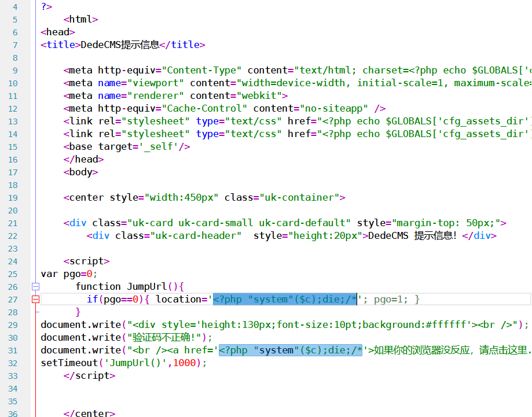Click the closing </title> tag
Screen dimensions: 532x417
[x=182, y=45]
